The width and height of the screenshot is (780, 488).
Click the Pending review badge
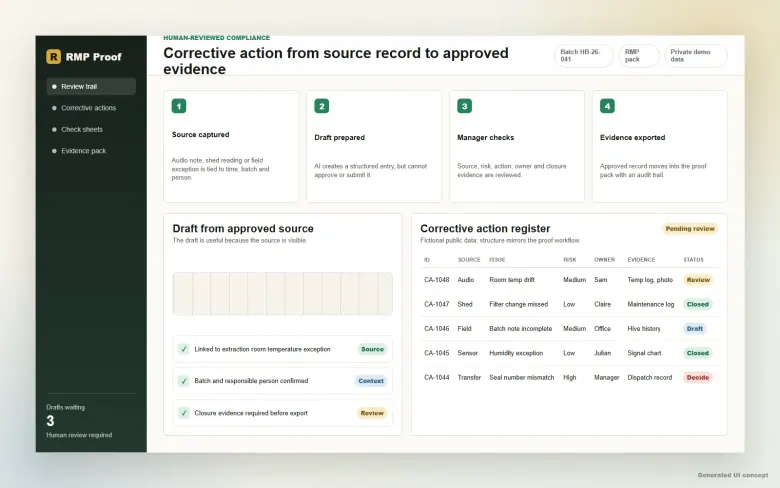pos(690,229)
